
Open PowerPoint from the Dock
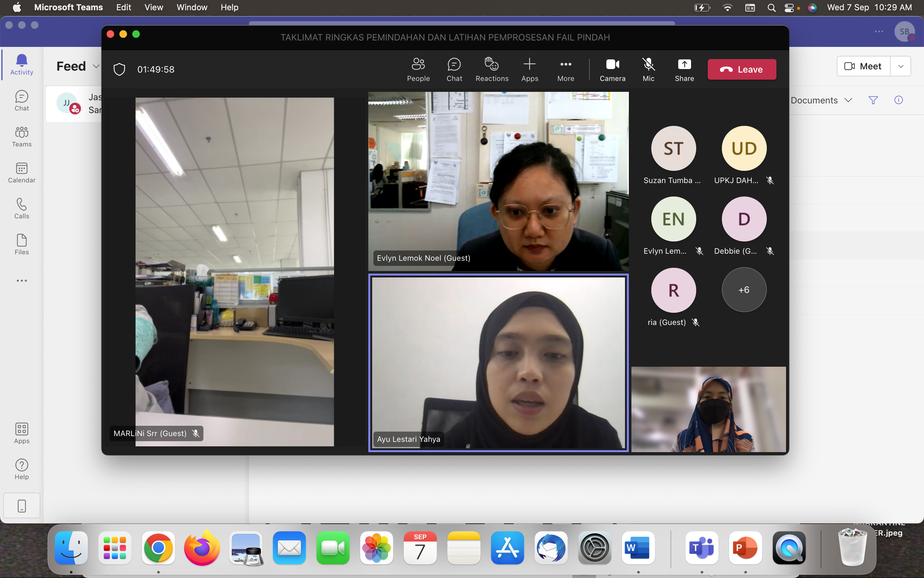745,547
